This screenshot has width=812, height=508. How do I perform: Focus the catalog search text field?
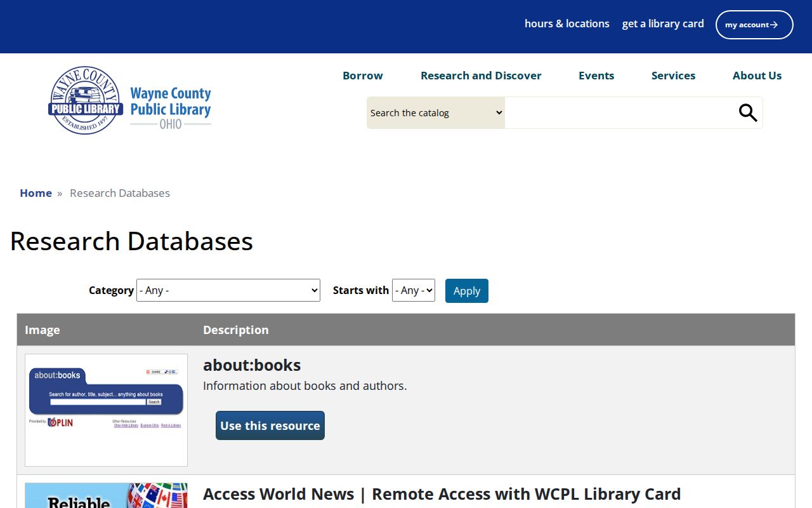[x=620, y=113]
